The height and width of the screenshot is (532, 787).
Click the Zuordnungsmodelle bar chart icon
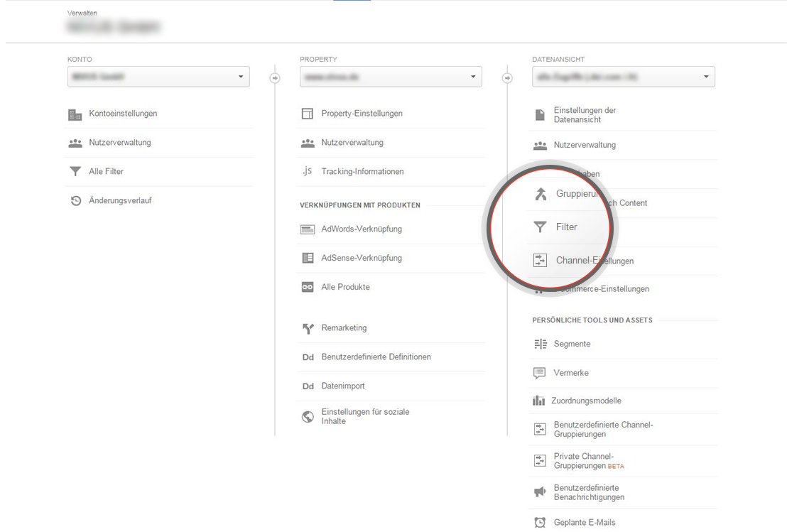pos(538,401)
